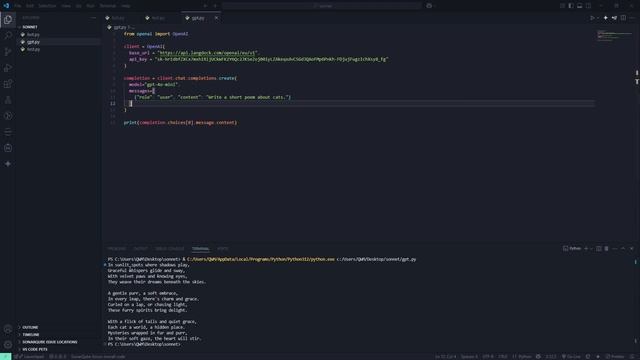Image resolution: width=640 pixels, height=360 pixels.
Task: Open the terminal launch profile dropdown
Action: pyautogui.click(x=591, y=249)
